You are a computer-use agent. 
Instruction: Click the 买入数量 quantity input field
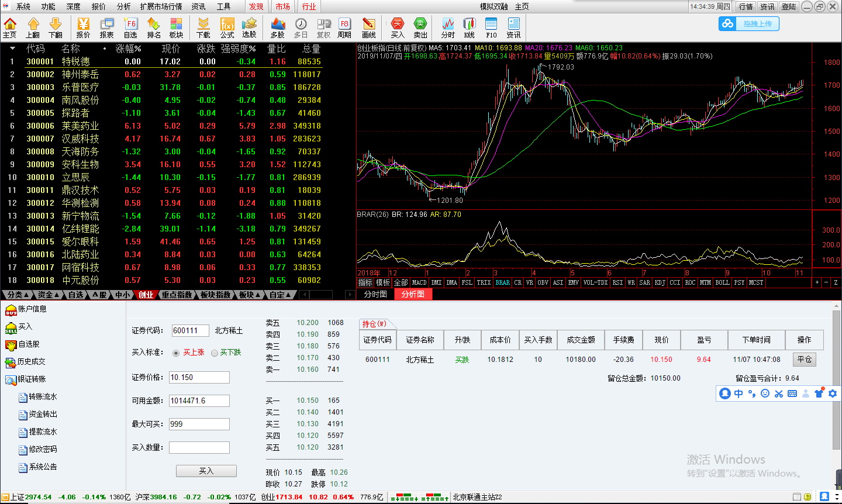click(x=199, y=447)
